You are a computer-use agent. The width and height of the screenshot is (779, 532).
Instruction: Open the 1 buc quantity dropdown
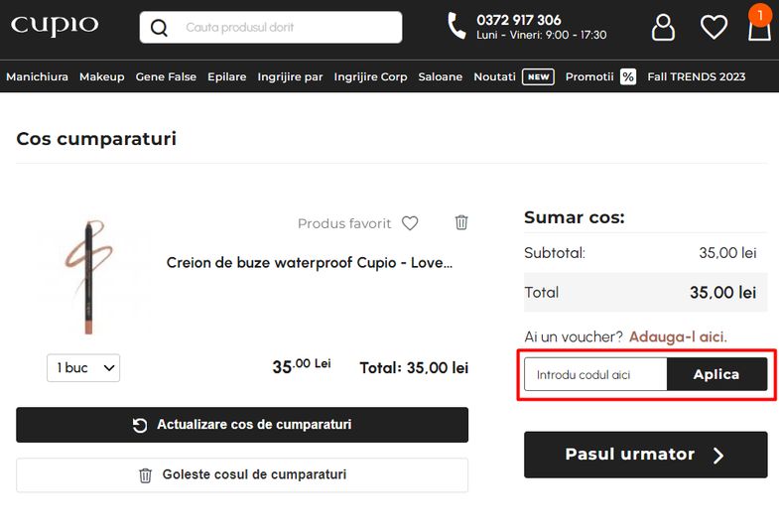[x=83, y=368]
